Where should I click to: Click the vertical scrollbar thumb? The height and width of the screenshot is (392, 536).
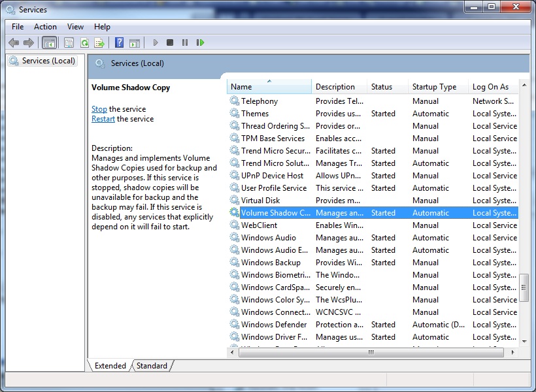point(524,287)
